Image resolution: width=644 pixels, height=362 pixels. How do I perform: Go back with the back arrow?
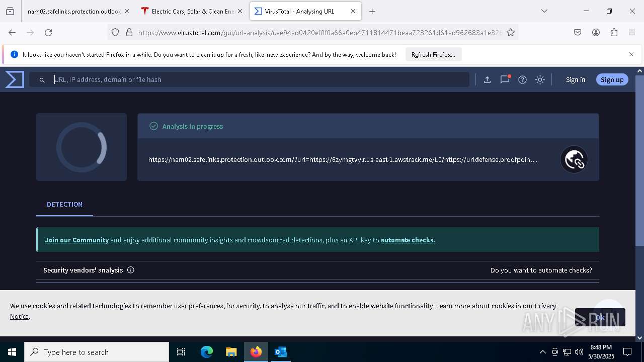(12, 32)
